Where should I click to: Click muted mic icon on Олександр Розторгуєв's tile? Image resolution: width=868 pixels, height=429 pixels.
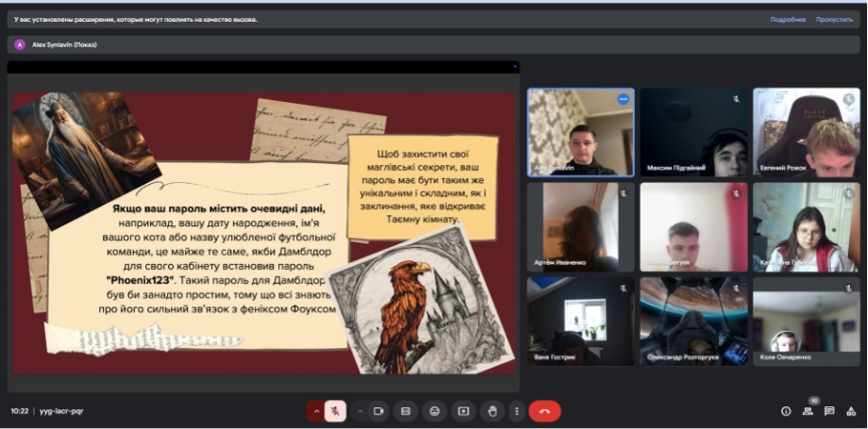click(x=736, y=289)
